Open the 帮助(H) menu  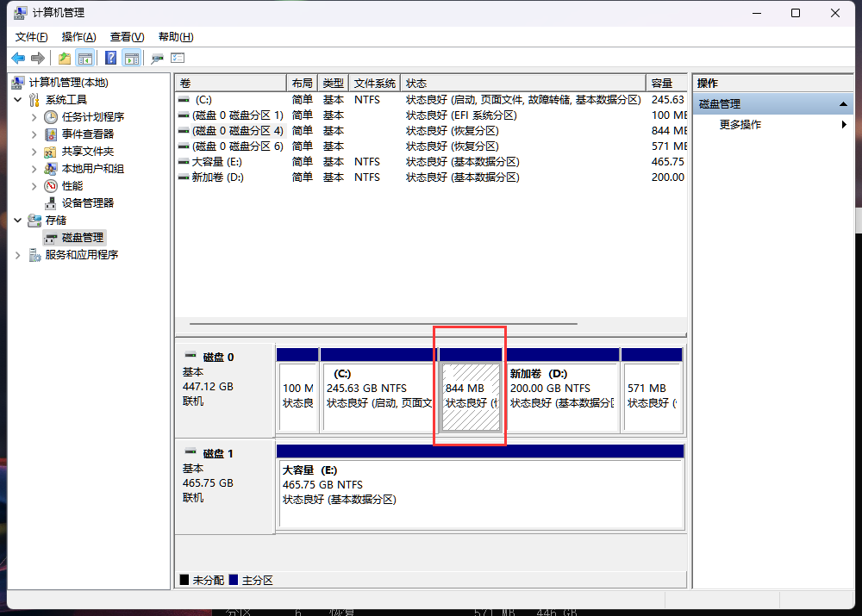pyautogui.click(x=176, y=37)
